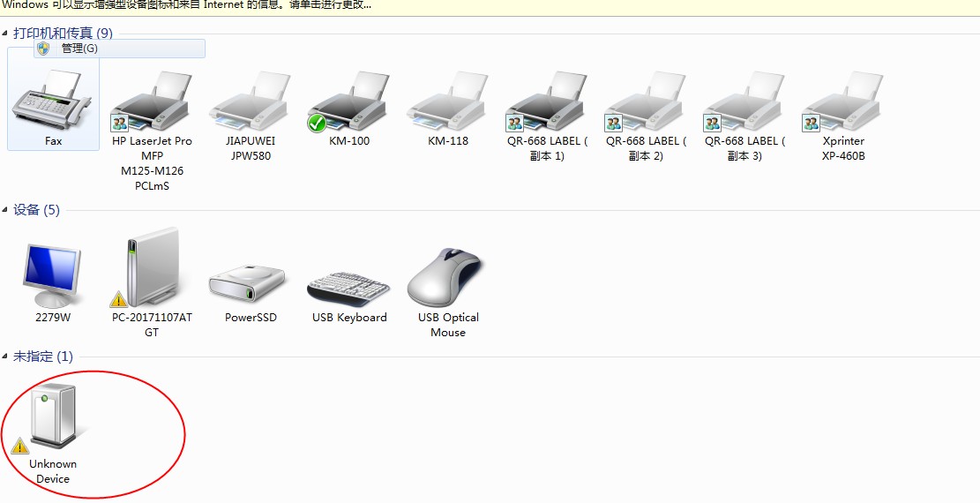Collapse the 打印机和传真 (9) group

(x=5, y=34)
